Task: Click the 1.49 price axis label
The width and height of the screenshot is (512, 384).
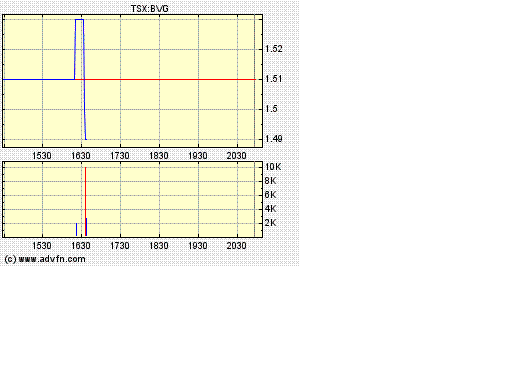Action: 274,139
